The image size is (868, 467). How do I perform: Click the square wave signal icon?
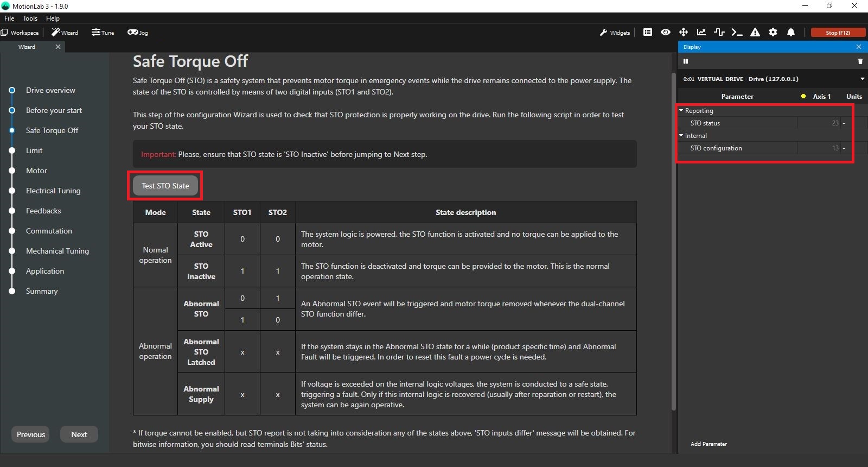coord(719,33)
